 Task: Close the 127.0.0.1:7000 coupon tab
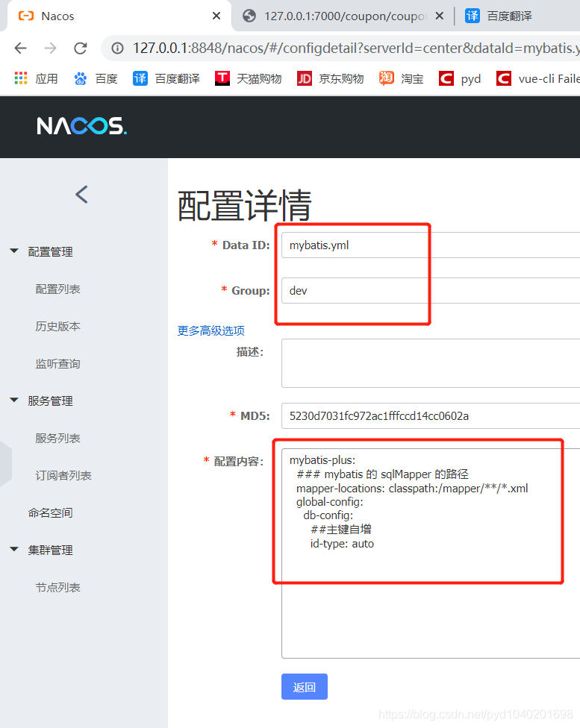[439, 16]
